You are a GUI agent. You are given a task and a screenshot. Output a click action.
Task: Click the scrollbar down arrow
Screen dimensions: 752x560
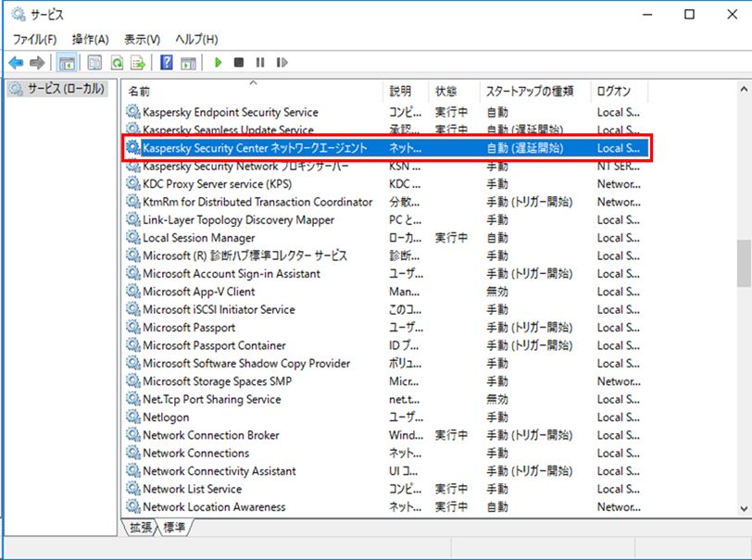pyautogui.click(x=744, y=509)
